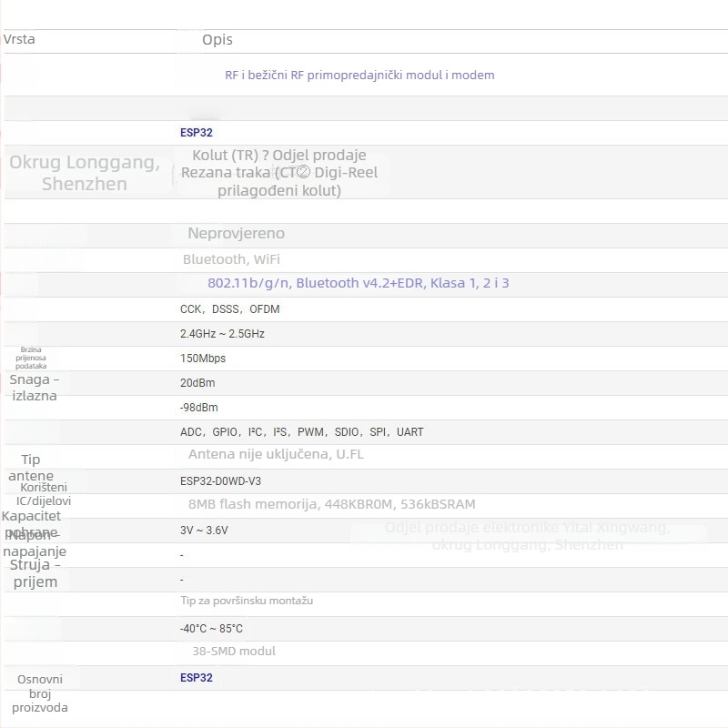Open the first ESP32 series link
This screenshot has width=728, height=728.
tap(197, 132)
